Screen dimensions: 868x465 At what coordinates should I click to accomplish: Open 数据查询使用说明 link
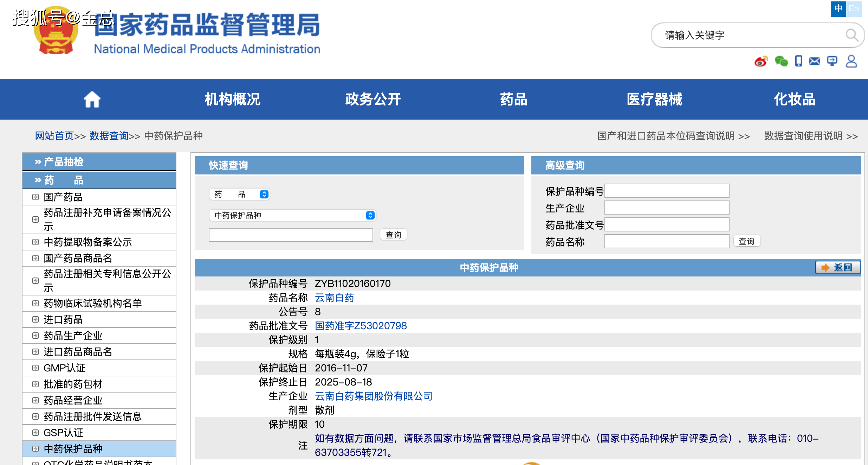coord(811,136)
